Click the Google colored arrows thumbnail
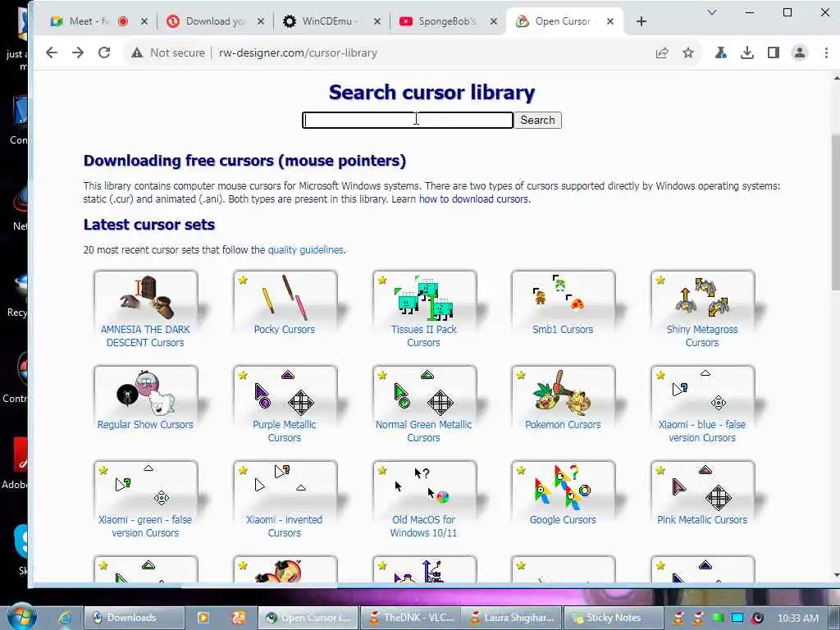Screen dimensions: 840x630 (x=564, y=487)
